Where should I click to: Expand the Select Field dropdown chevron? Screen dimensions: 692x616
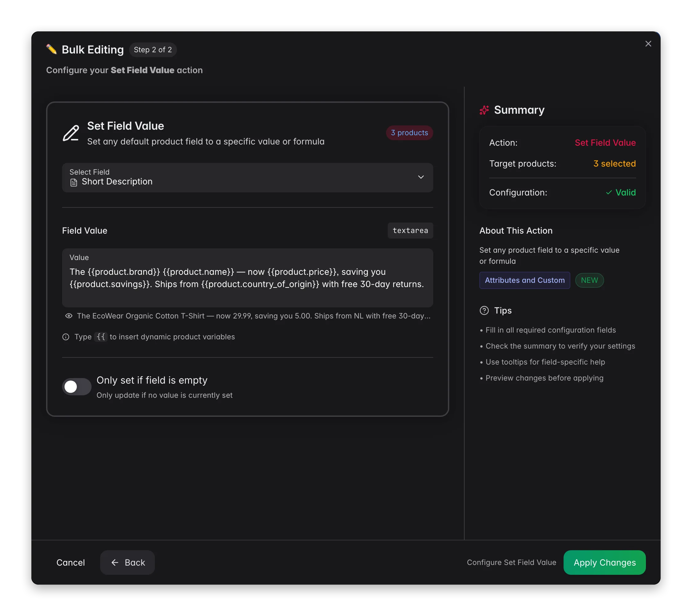tap(420, 177)
